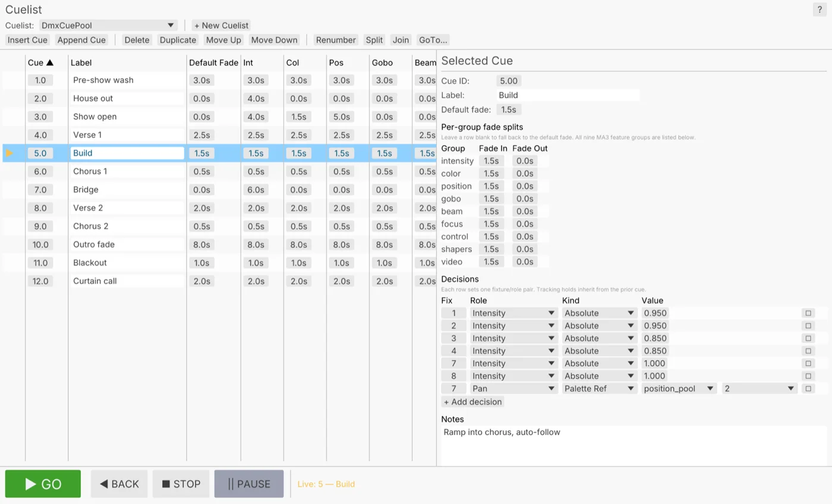
Task: Open the palette number 2 dropdown
Action: pos(759,388)
